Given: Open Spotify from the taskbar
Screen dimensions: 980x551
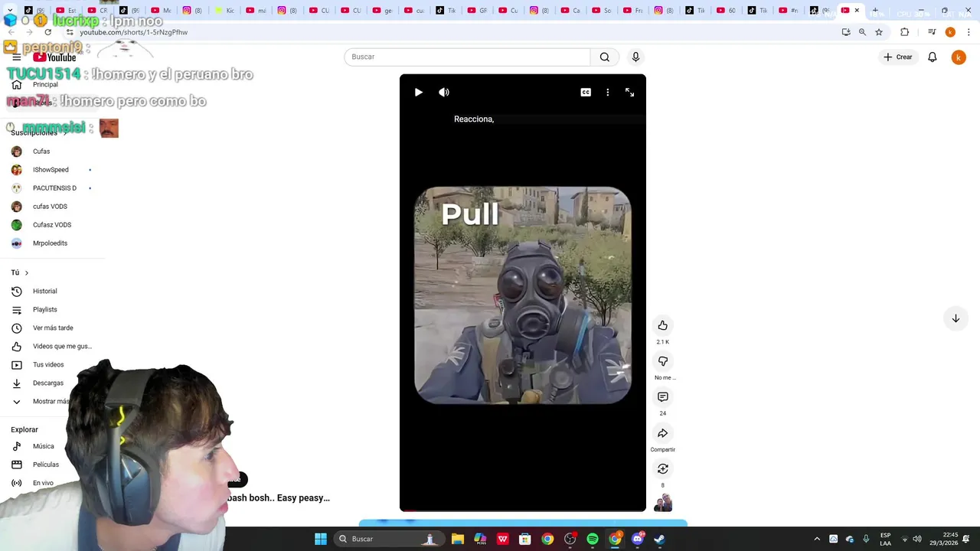Looking at the screenshot, I should click(593, 539).
